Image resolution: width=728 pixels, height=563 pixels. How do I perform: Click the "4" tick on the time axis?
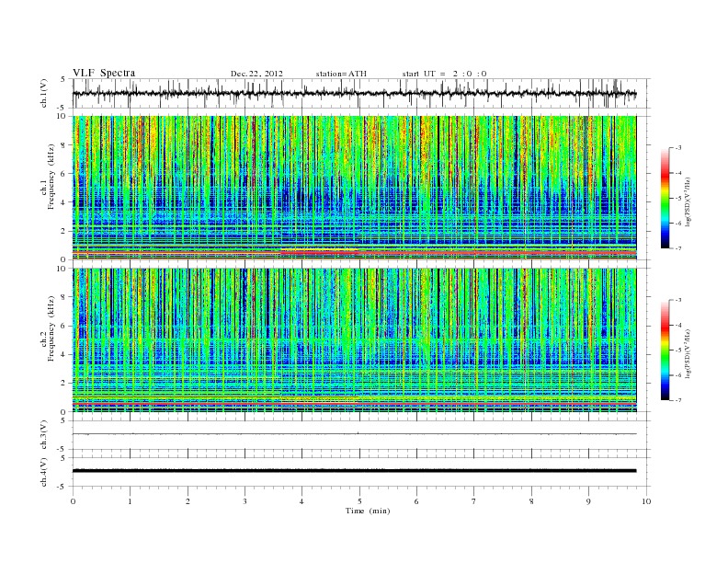point(301,501)
